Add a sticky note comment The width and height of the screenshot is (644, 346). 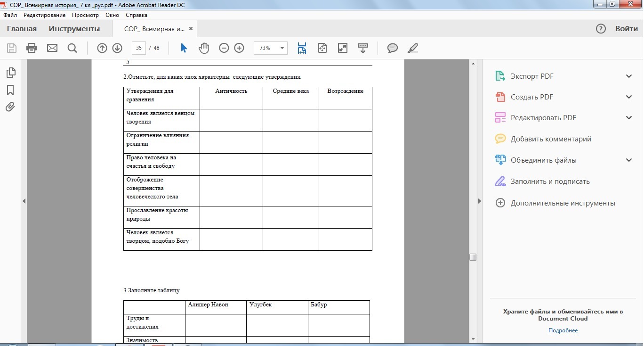(x=393, y=48)
